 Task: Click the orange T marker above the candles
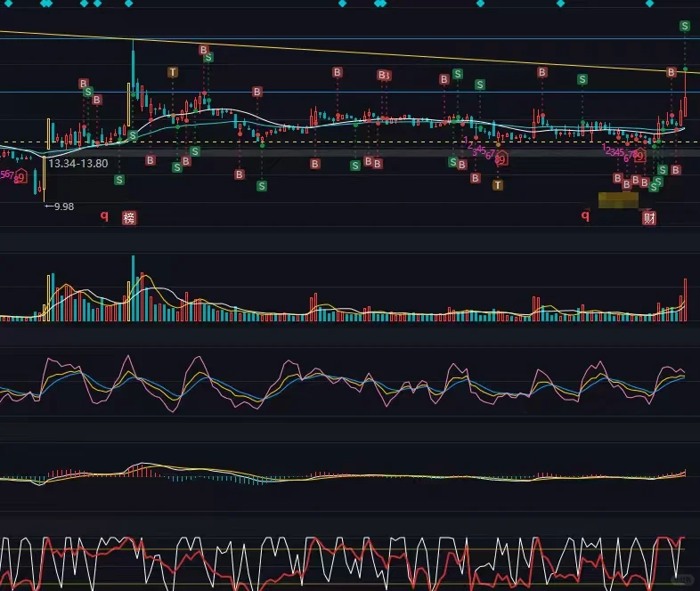point(173,72)
